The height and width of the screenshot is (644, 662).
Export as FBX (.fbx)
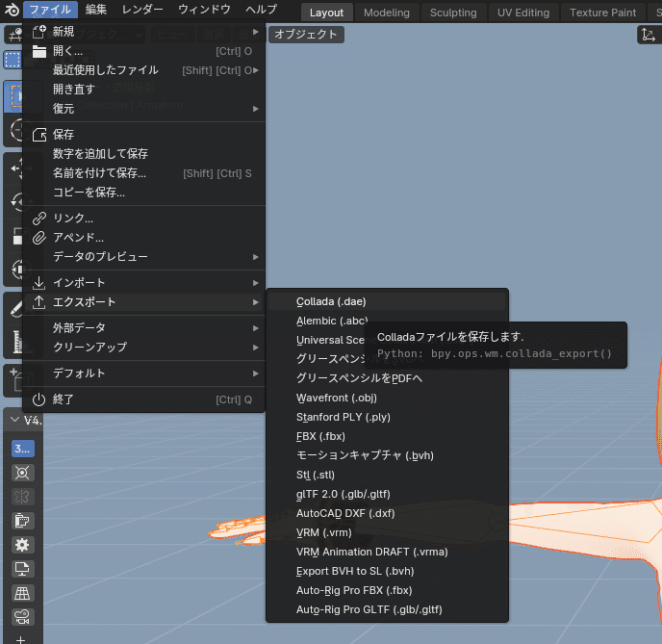(x=387, y=436)
